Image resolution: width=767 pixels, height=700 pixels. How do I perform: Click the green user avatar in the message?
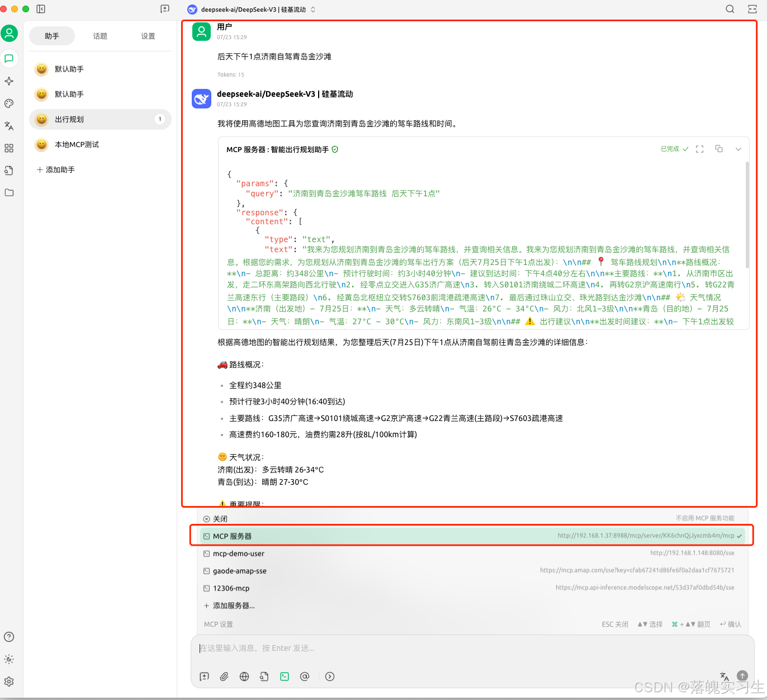pyautogui.click(x=202, y=32)
